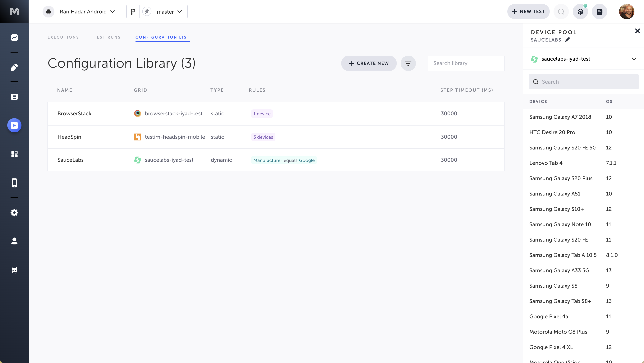The height and width of the screenshot is (363, 644).
Task: Click the filter icon beside Create New
Action: tap(408, 63)
